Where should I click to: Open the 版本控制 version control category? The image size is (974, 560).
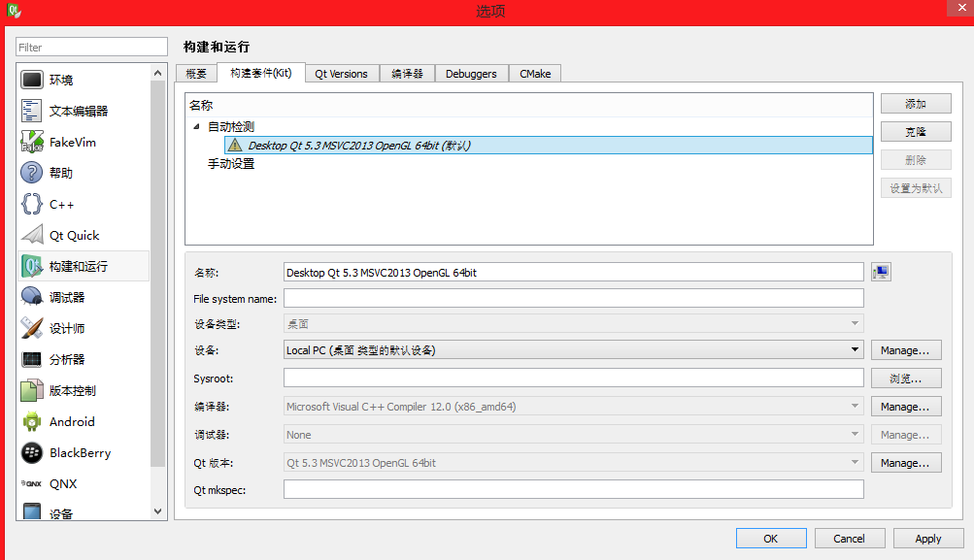pos(84,390)
